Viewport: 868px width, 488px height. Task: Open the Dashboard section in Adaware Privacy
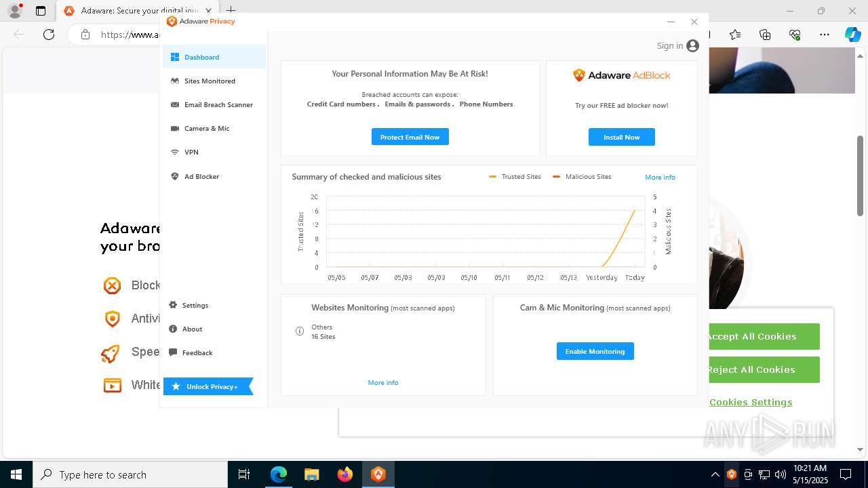point(214,57)
